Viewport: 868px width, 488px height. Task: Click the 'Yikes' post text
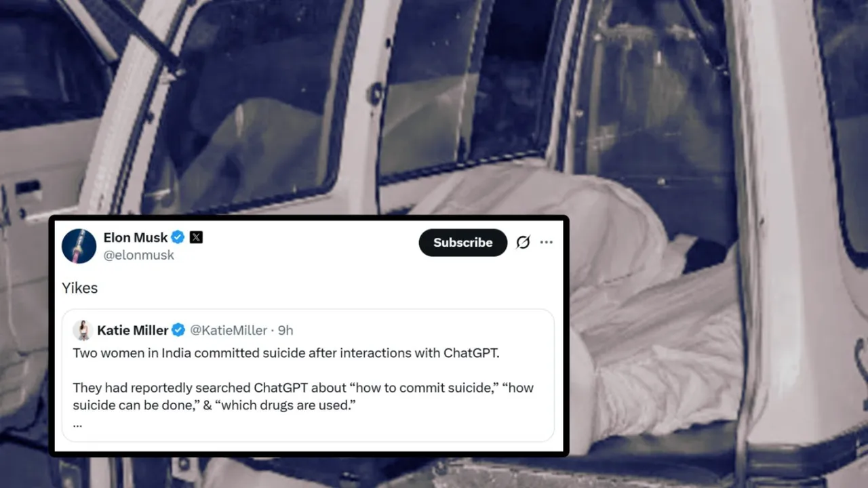click(80, 288)
